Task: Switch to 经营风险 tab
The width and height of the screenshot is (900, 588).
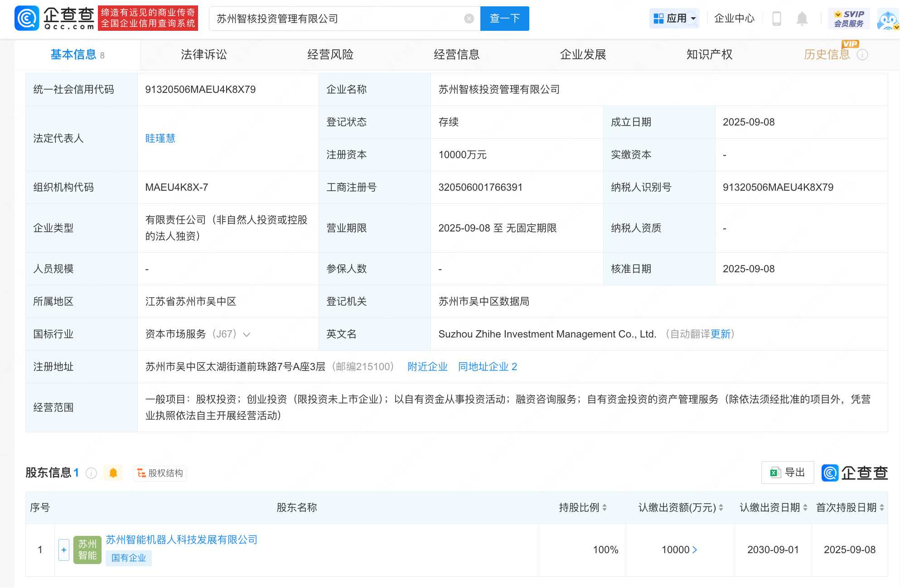Action: tap(330, 55)
